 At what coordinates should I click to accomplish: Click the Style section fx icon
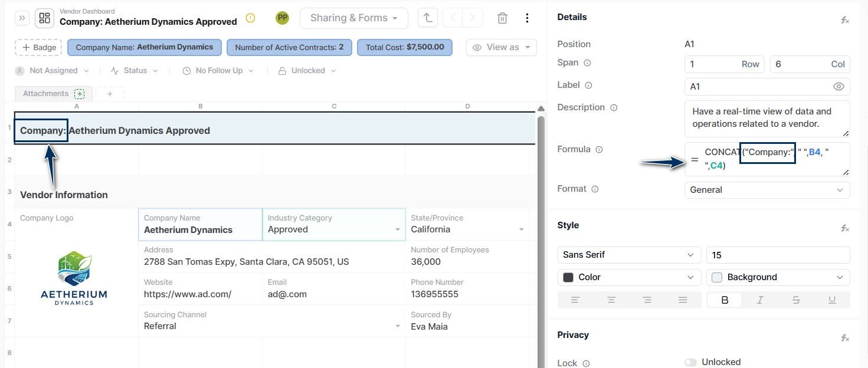point(844,228)
